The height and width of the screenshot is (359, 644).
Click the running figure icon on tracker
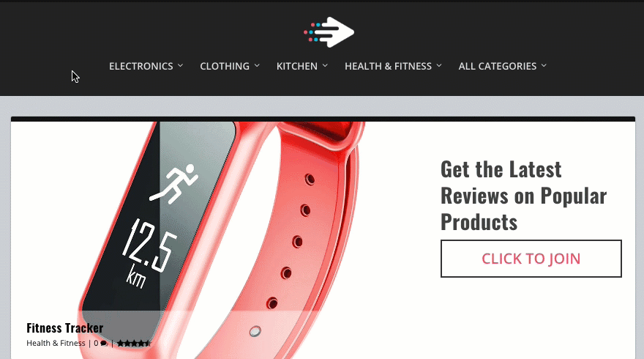click(173, 184)
